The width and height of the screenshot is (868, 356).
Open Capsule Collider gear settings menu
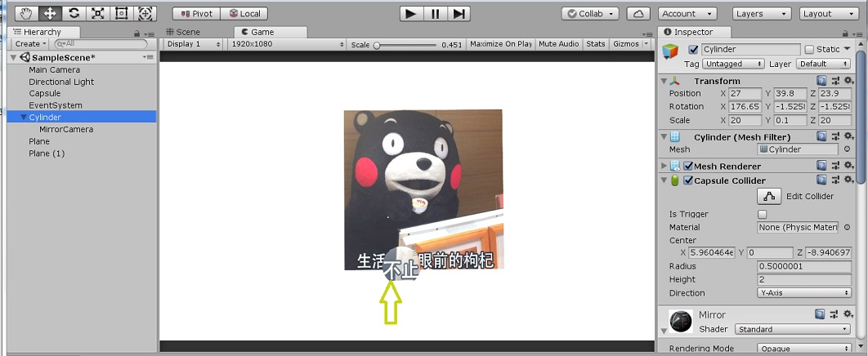pos(848,180)
